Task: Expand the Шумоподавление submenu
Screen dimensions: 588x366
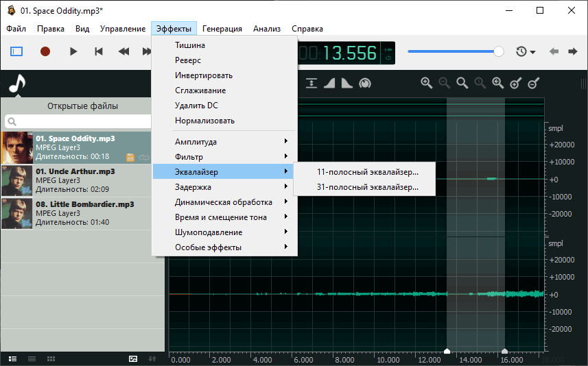Action: coord(224,232)
